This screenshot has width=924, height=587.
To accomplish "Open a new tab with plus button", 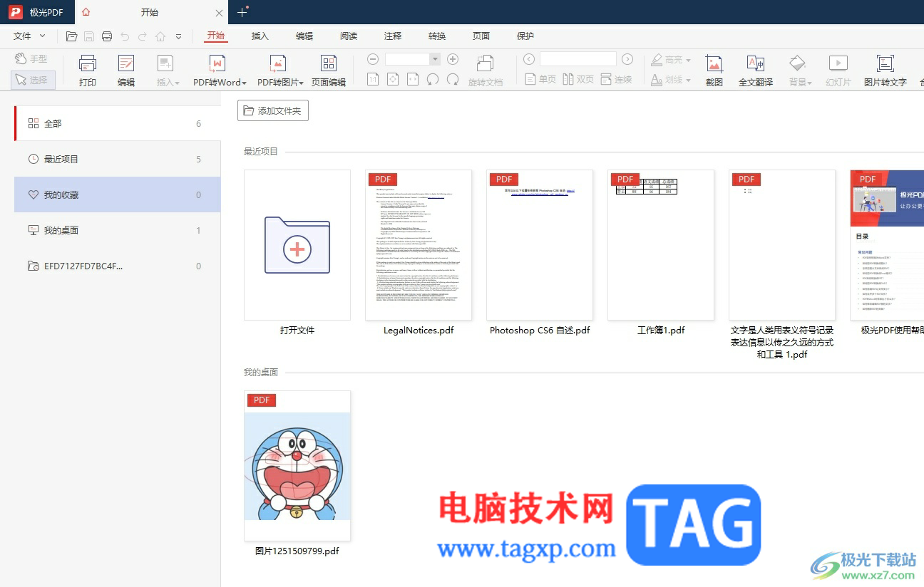I will point(242,12).
